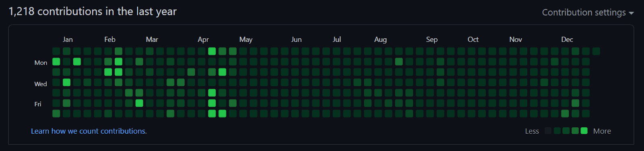Screen dimensions: 644x151
Task: Click the middle swatch of the contribution legend
Action: 566,131
